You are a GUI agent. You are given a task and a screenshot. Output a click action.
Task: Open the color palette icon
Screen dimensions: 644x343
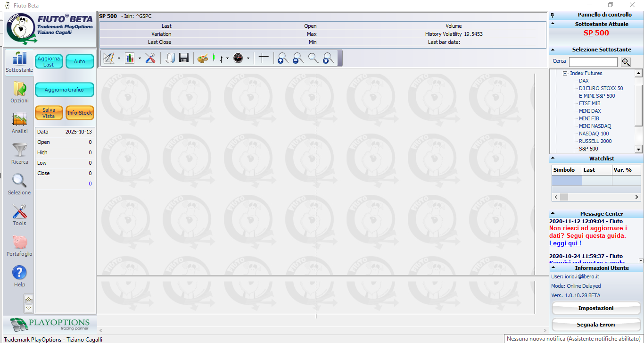point(202,58)
